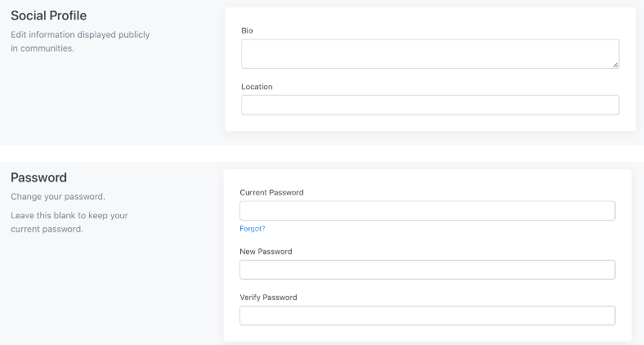Viewport: 644px width, 345px height.
Task: Click the Bio field label
Action: [247, 30]
